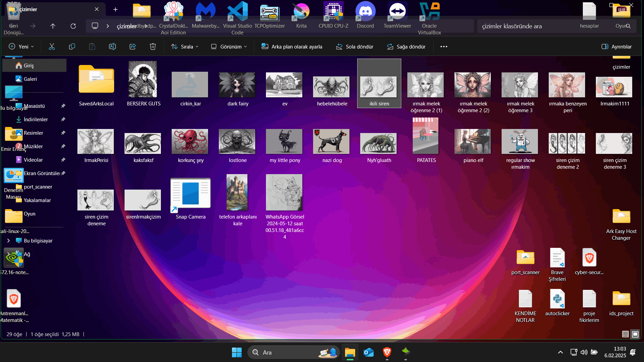This screenshot has height=362, width=644.
Task: Click Sola döndür button
Action: [x=354, y=46]
